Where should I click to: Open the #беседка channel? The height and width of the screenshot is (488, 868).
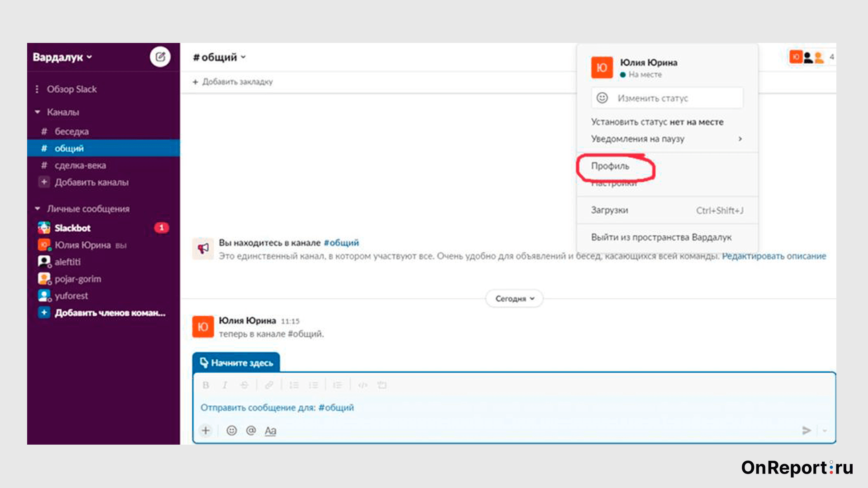coord(104,131)
